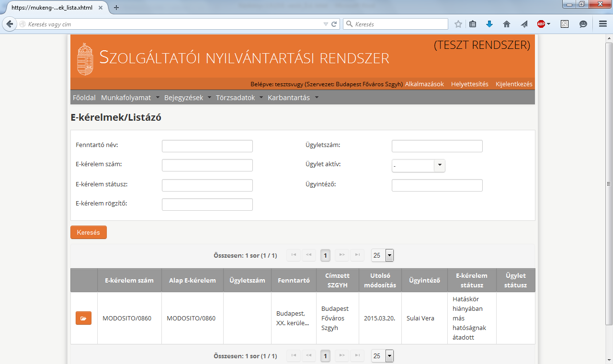Open the smiley chat icon
Screen dimensions: 613x364
[583, 24]
